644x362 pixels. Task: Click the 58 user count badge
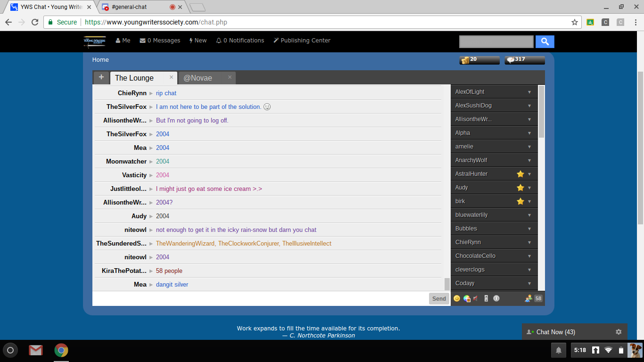[x=538, y=298]
